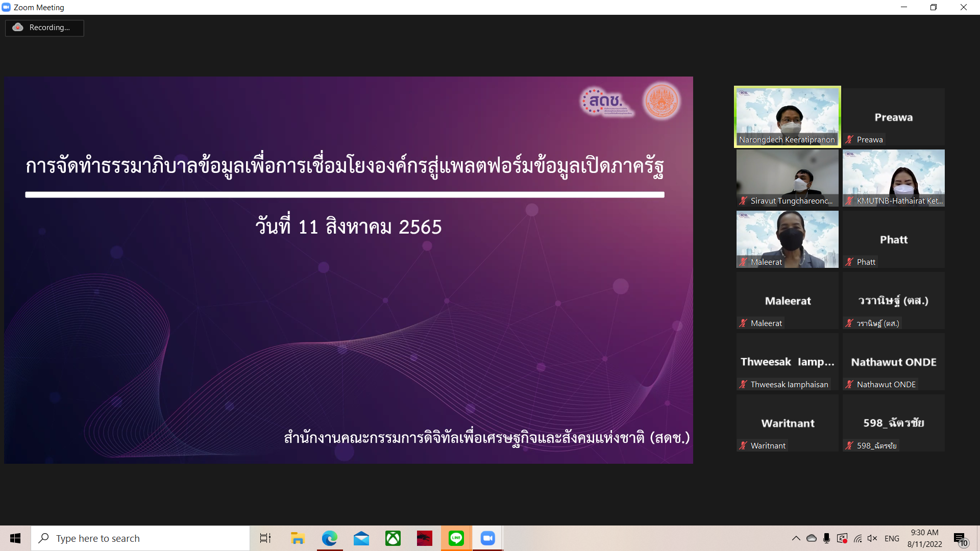Click the Recording cloud icon

coord(18,28)
